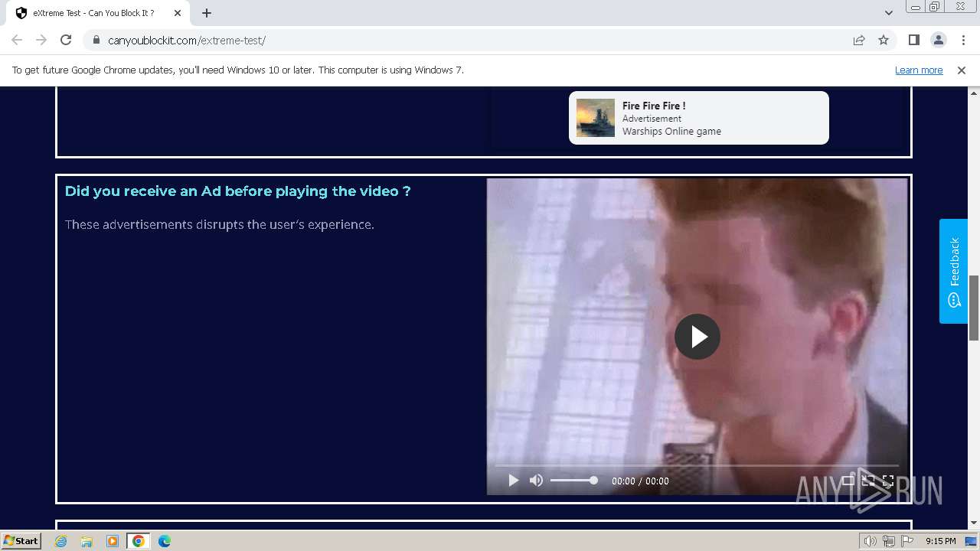Viewport: 980px width, 551px height.
Task: Mute the video with speaker icon
Action: pyautogui.click(x=536, y=481)
